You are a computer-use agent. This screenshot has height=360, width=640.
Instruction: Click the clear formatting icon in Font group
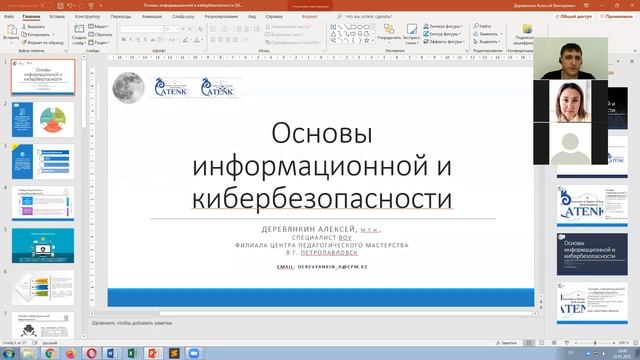click(x=200, y=29)
